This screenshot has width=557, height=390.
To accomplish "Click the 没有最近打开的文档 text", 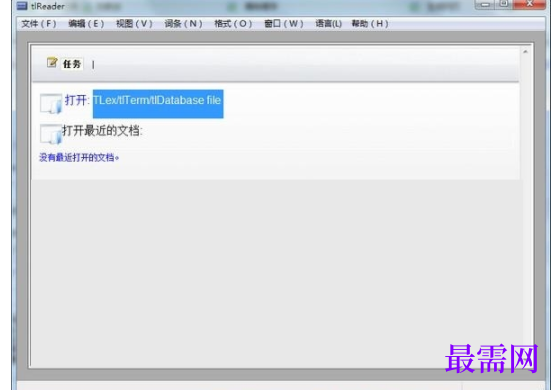I will click(x=79, y=157).
